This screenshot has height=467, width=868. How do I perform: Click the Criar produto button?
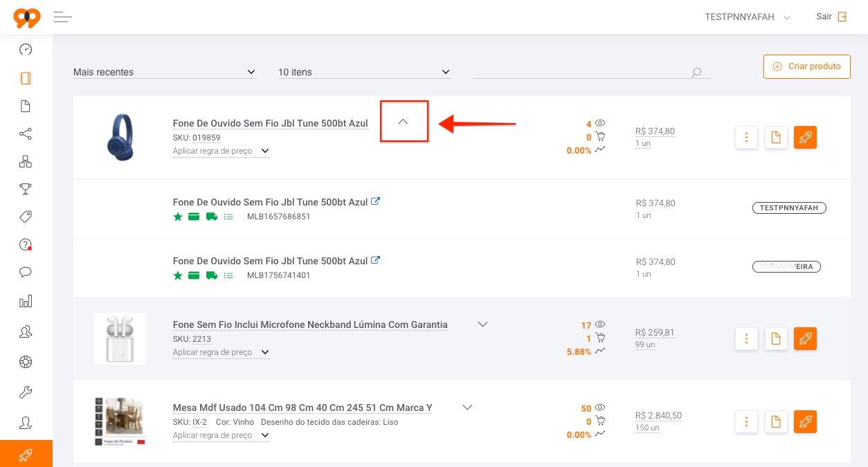(x=806, y=66)
